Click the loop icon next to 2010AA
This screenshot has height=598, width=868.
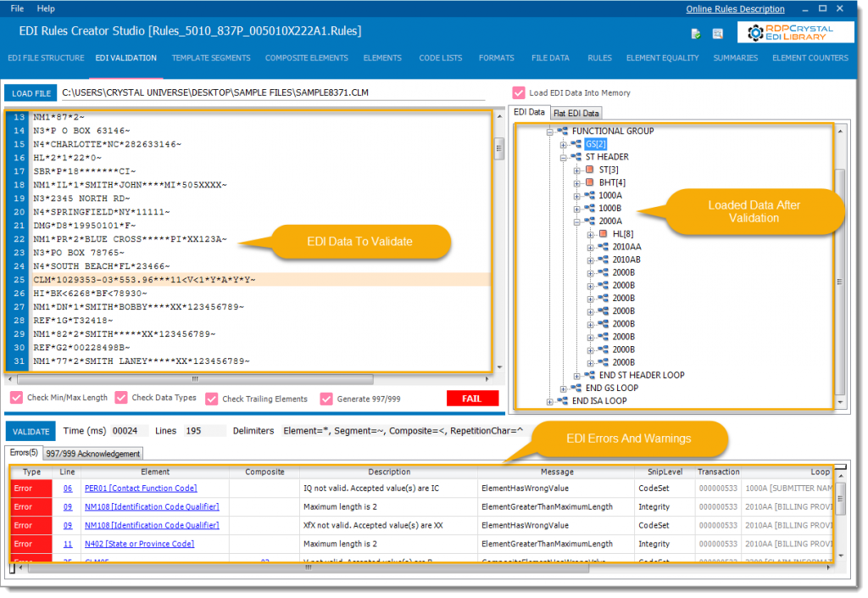click(x=604, y=246)
